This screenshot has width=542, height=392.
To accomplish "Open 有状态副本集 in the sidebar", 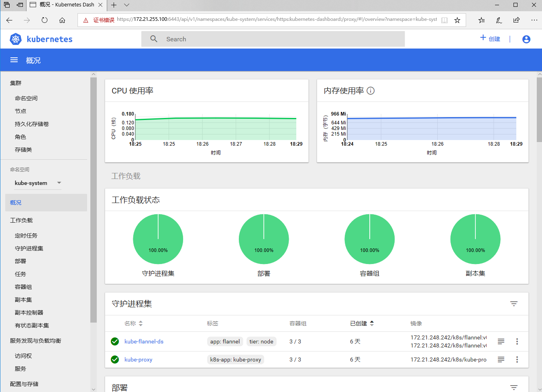I will pos(32,325).
